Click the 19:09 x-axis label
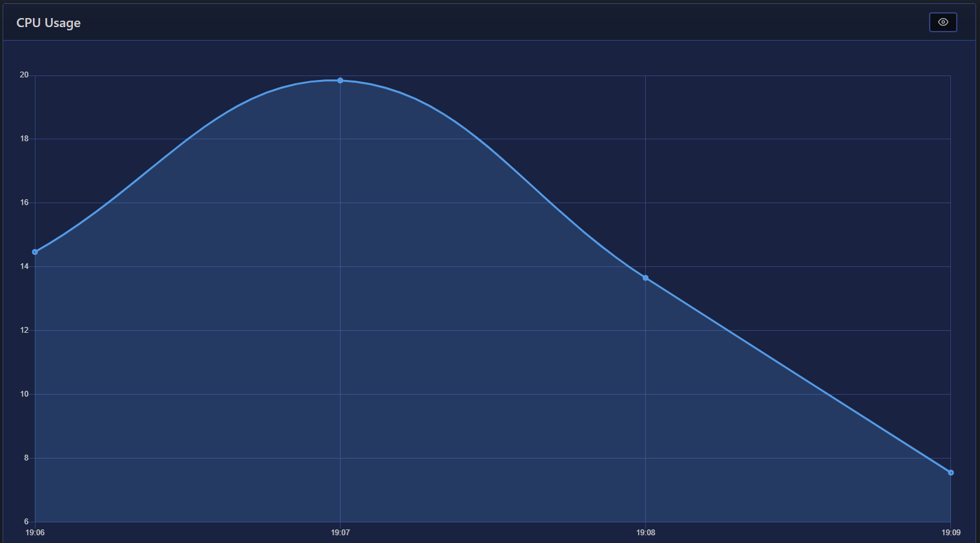 950,533
